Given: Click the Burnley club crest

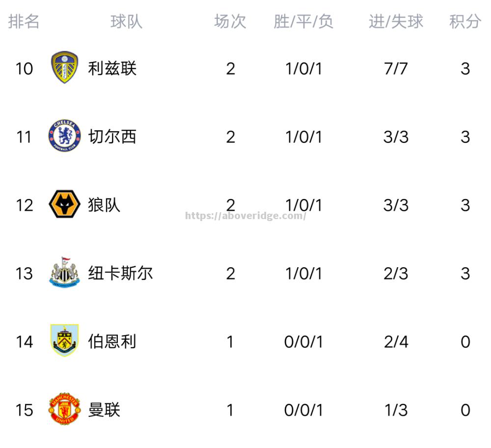Looking at the screenshot, I should click(x=64, y=340).
